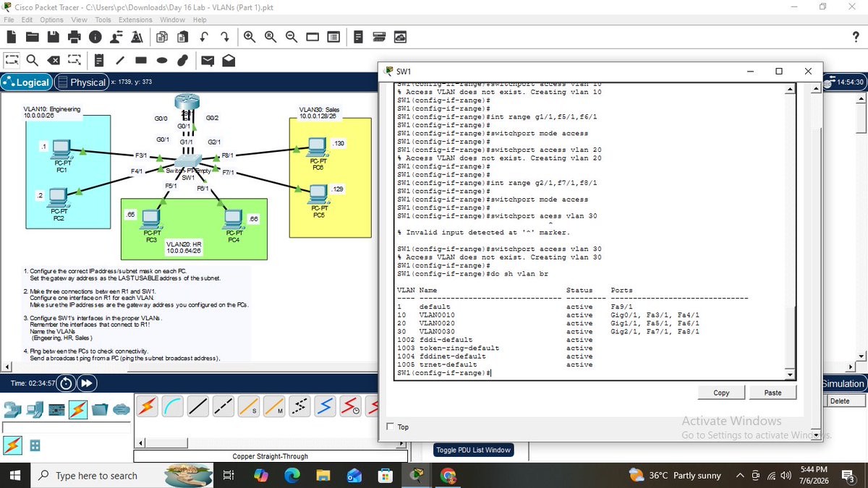Choose the Place Note tool

click(x=100, y=60)
